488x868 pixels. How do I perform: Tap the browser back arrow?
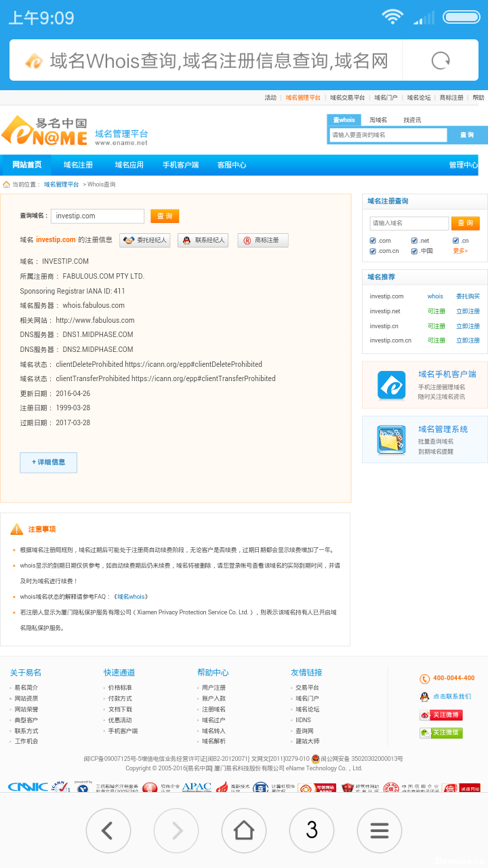pyautogui.click(x=108, y=830)
